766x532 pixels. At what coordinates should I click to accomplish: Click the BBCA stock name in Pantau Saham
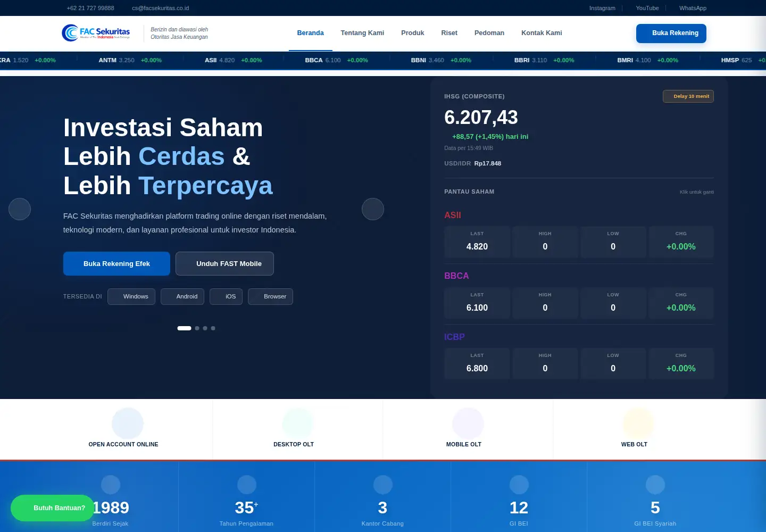456,276
